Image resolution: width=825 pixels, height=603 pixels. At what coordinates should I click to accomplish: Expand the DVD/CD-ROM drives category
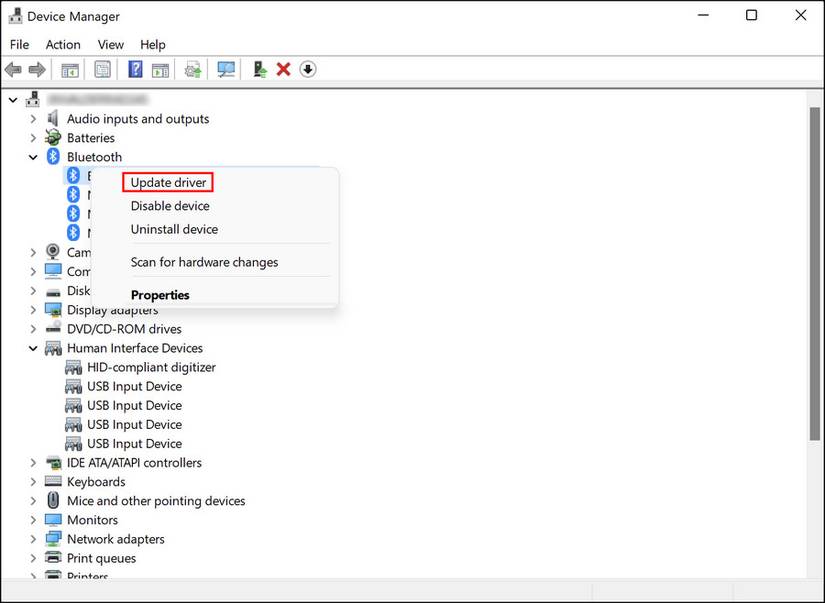[x=33, y=329]
